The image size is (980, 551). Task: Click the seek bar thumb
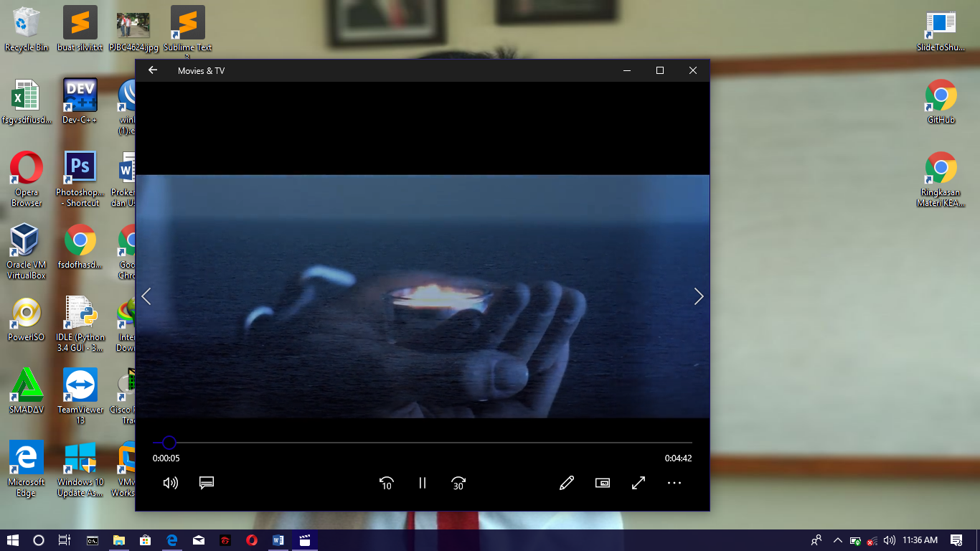(169, 443)
